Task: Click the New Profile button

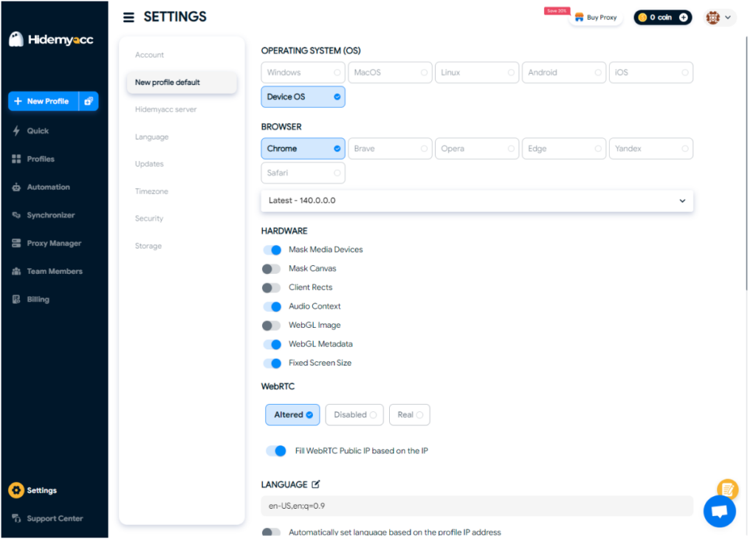Action: coord(44,101)
